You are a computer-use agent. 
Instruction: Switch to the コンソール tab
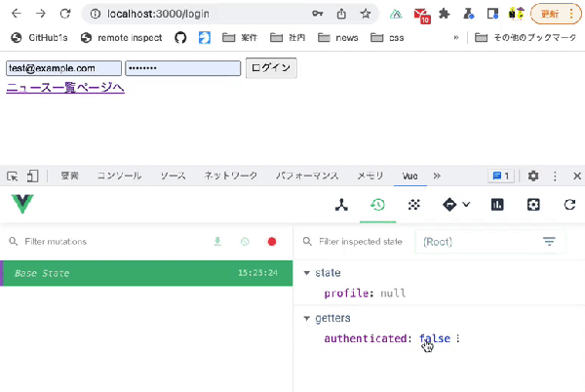[119, 176]
